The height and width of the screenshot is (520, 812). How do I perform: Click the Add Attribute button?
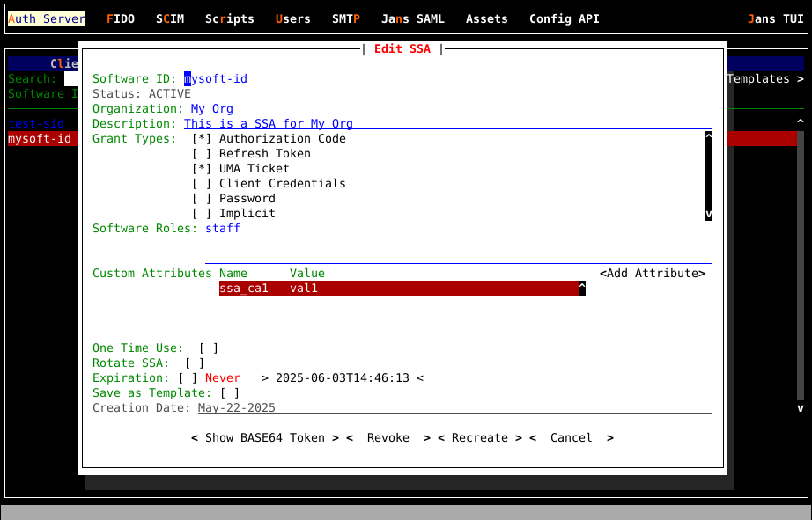click(x=653, y=274)
